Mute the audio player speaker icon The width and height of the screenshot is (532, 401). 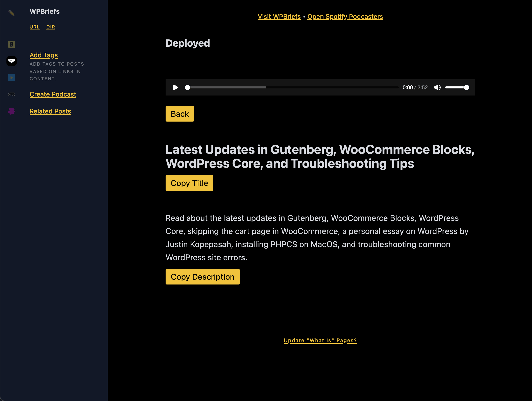pos(437,87)
